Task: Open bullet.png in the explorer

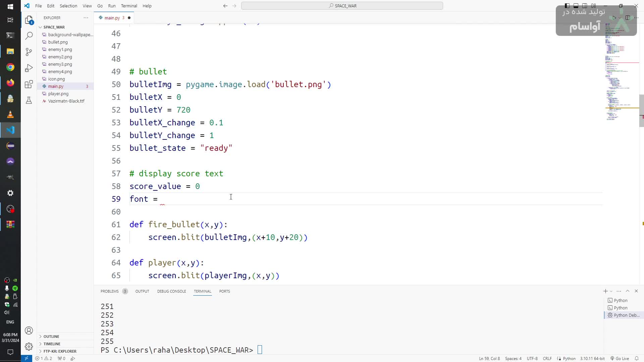Action: 58,42
